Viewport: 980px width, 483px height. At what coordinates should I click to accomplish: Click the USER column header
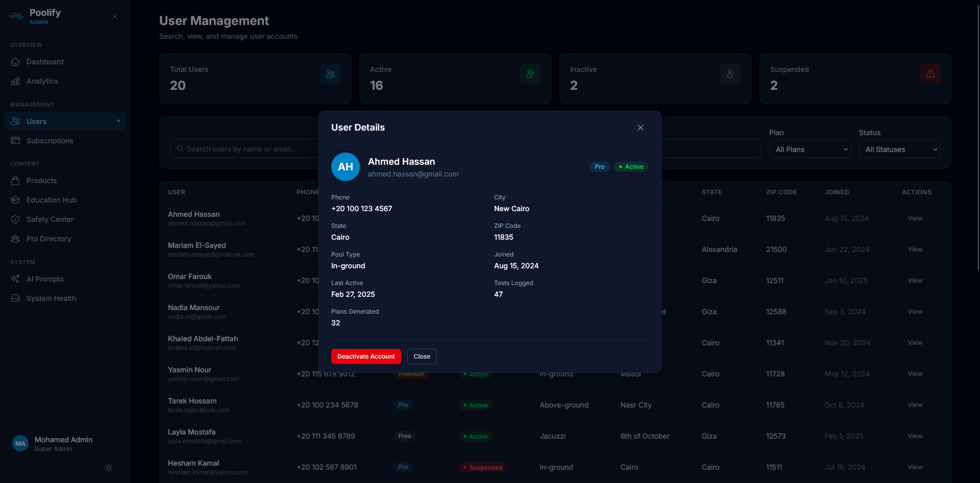click(177, 192)
